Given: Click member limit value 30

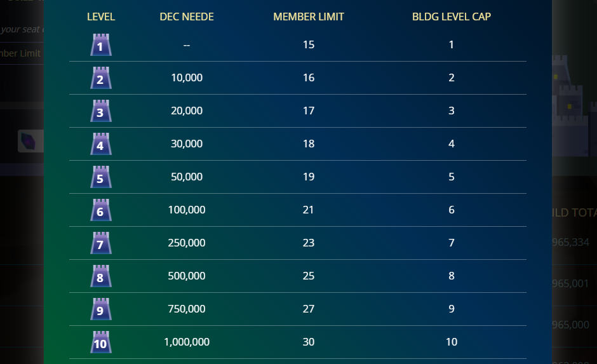Looking at the screenshot, I should coord(309,342).
